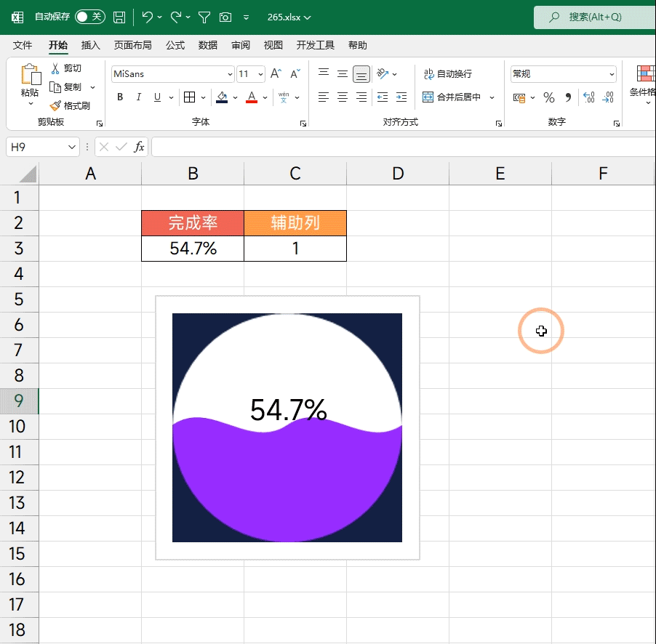Click the Filter funnel icon in title bar
The width and height of the screenshot is (656, 644).
coord(204,17)
